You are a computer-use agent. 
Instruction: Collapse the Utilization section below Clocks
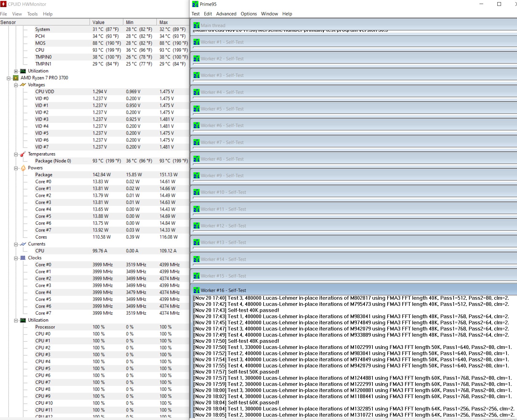coord(16,320)
